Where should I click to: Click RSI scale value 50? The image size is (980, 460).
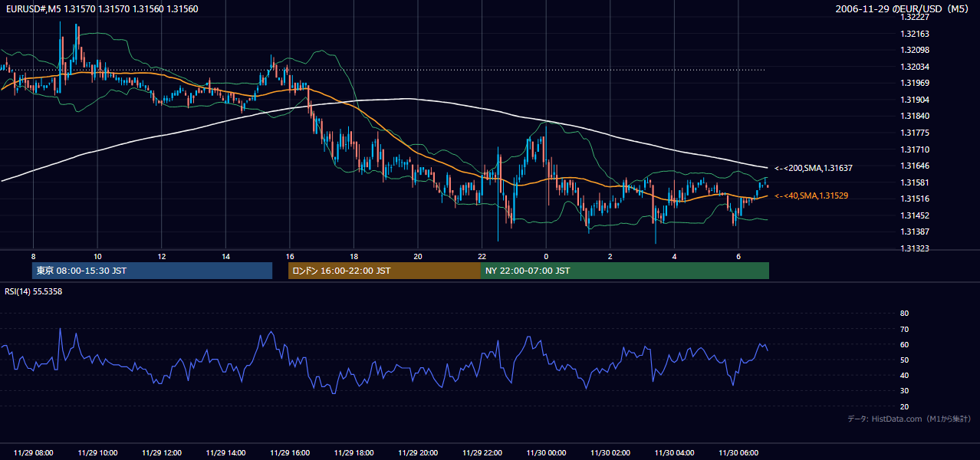904,360
